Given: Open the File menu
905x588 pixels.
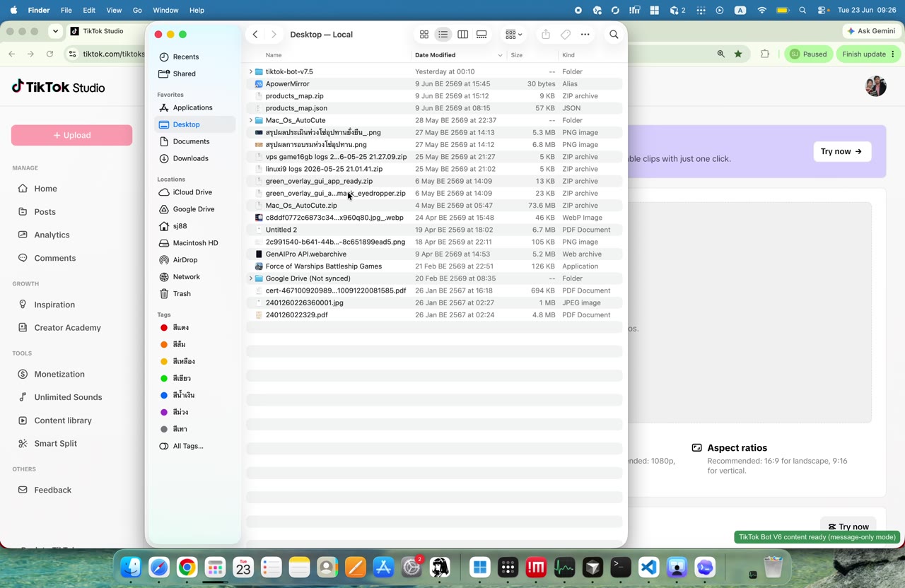Looking at the screenshot, I should pos(66,10).
